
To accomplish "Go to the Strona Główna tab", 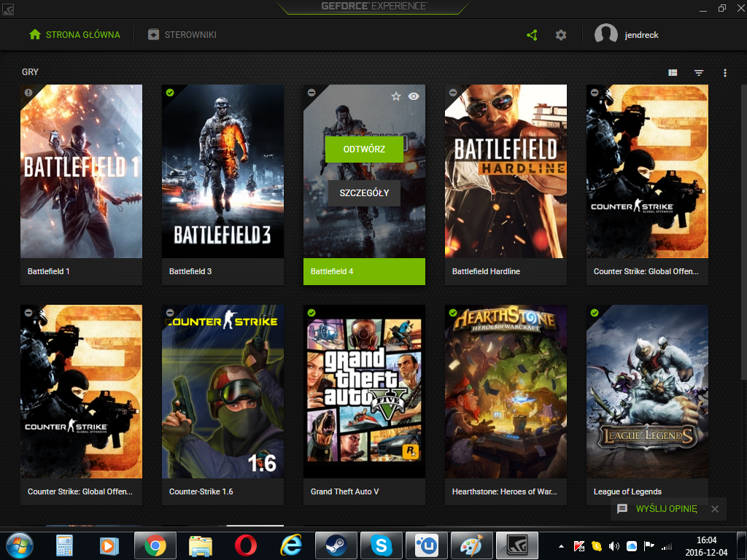I will click(x=74, y=35).
